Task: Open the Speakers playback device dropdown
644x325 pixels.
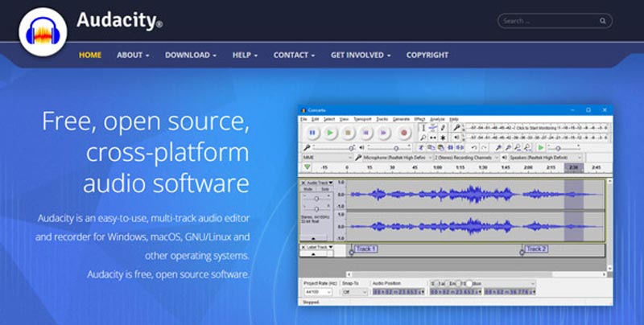Action: pyautogui.click(x=545, y=158)
